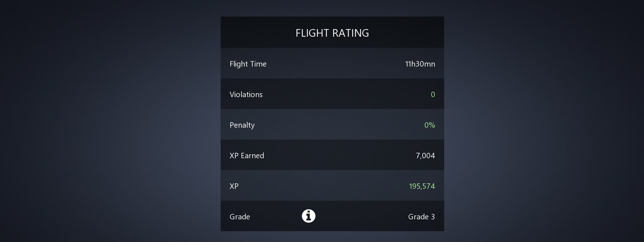
Task: Click empty middle of XP row
Action: point(323,186)
